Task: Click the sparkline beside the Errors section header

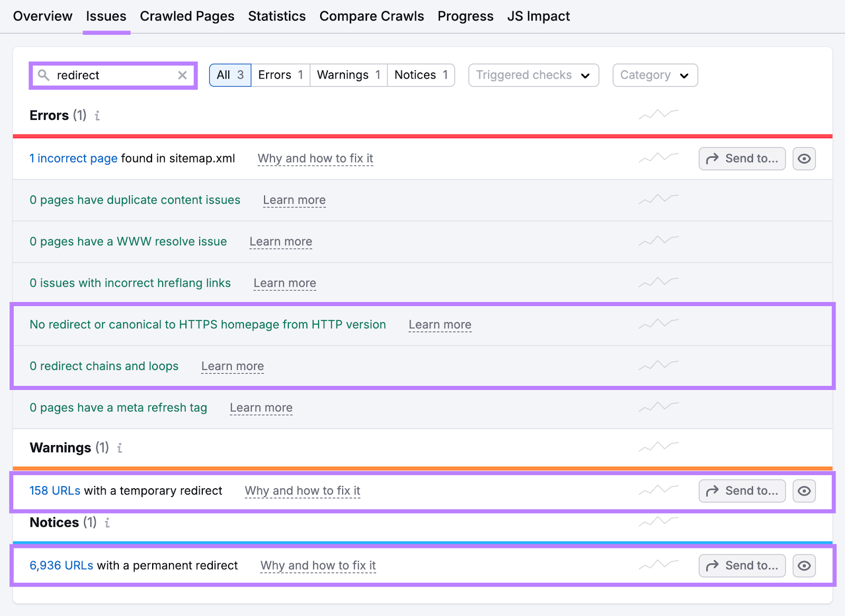Action: click(659, 114)
